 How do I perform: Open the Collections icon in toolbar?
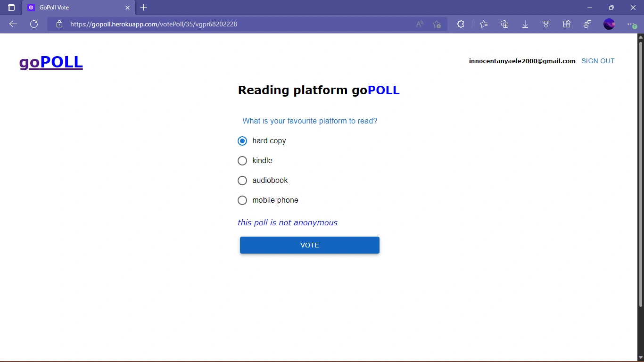pos(504,24)
